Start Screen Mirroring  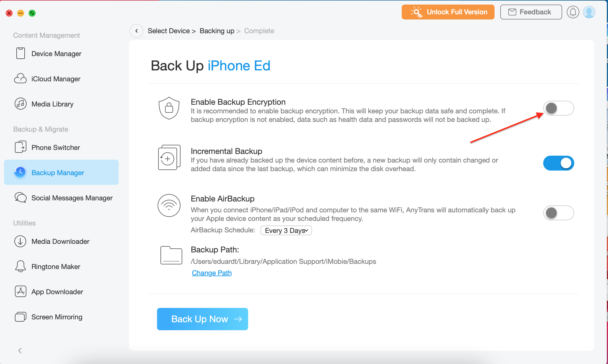coord(56,317)
